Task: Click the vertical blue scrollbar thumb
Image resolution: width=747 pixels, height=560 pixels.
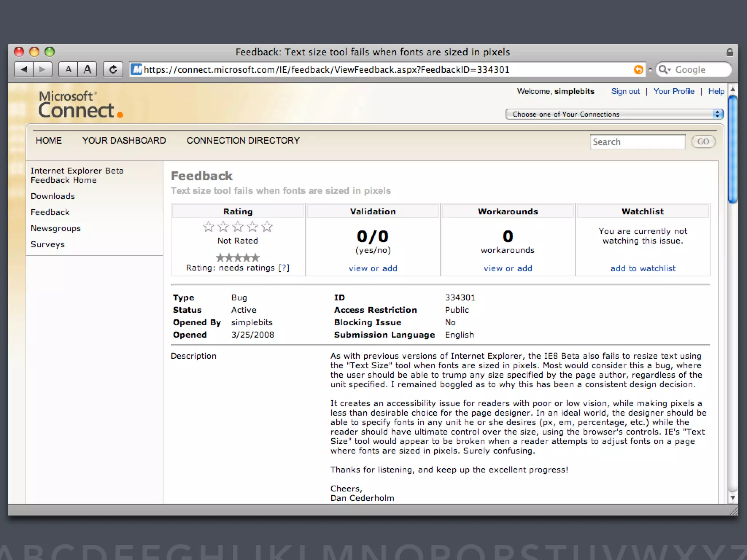Action: point(732,149)
